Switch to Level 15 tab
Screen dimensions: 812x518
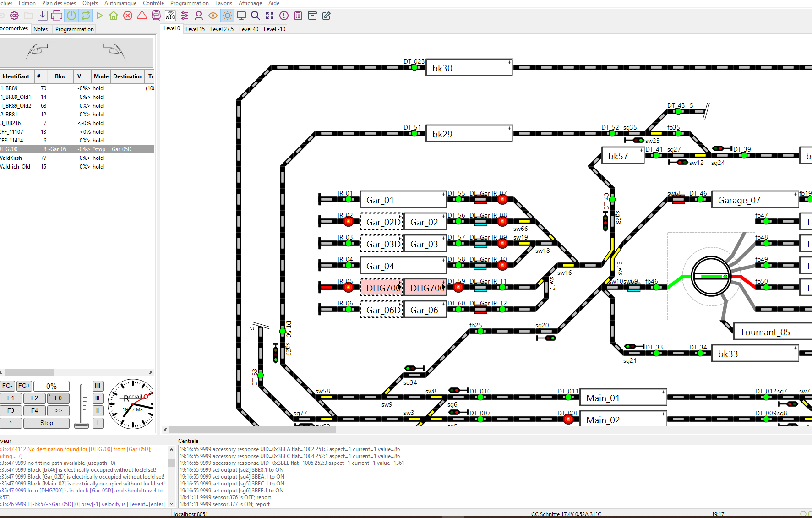pyautogui.click(x=195, y=29)
